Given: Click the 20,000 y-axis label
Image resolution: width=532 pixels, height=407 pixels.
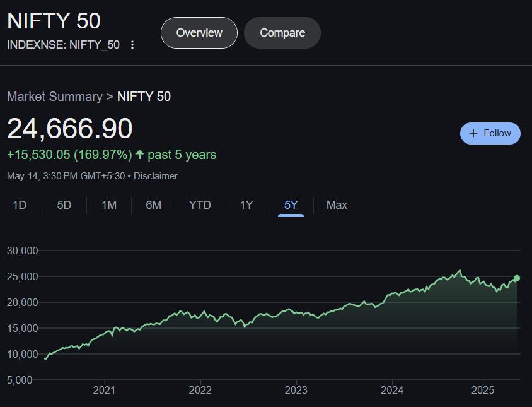Looking at the screenshot, I should tap(23, 302).
